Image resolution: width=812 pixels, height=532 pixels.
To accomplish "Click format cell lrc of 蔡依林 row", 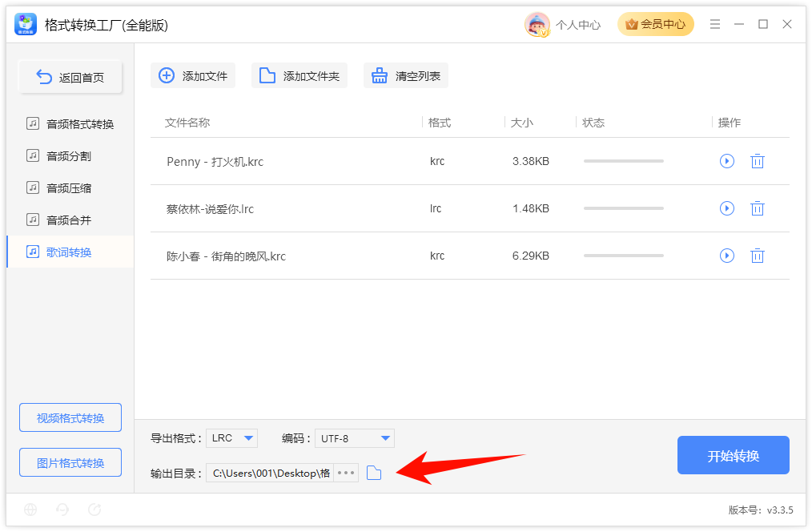I will click(x=436, y=208).
